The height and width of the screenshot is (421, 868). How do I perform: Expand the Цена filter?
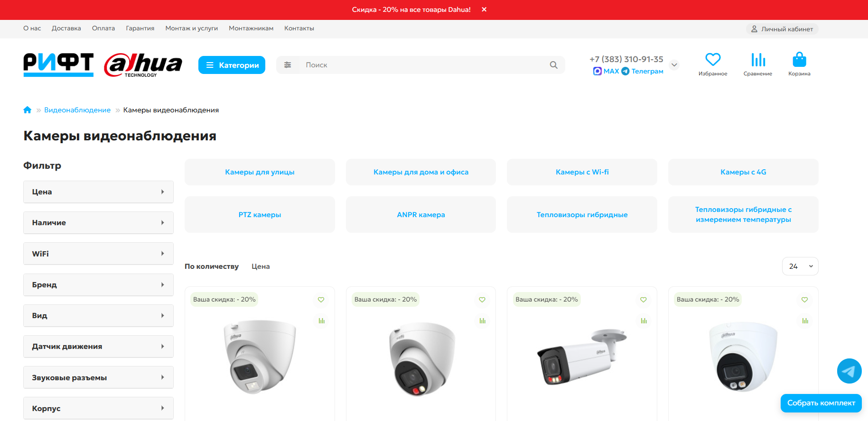coord(98,192)
